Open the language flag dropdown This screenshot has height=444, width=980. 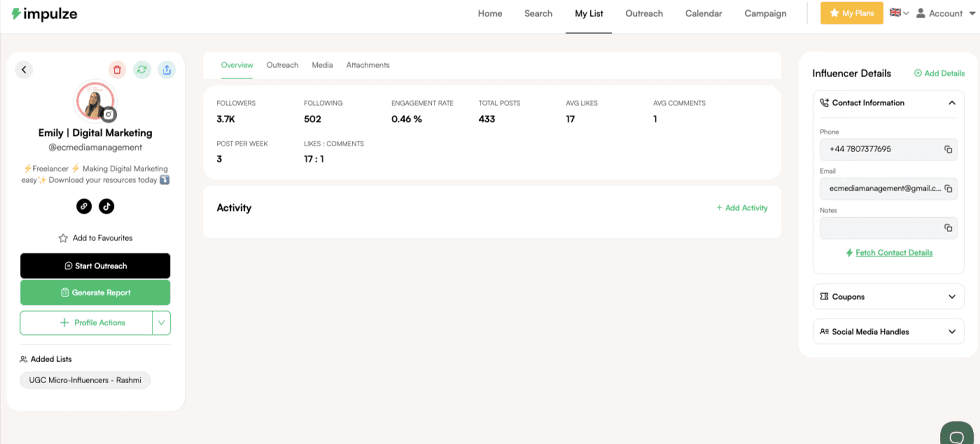899,13
